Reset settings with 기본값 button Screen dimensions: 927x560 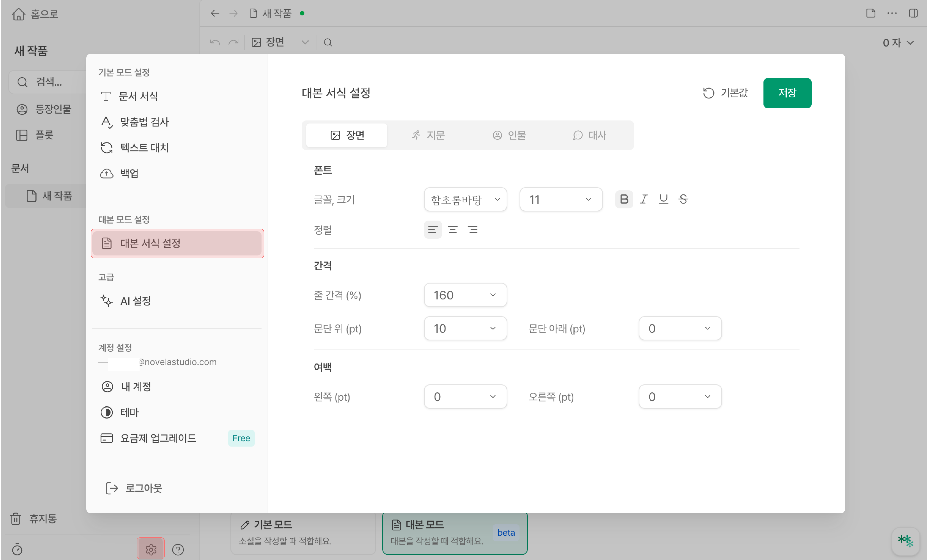coord(725,93)
